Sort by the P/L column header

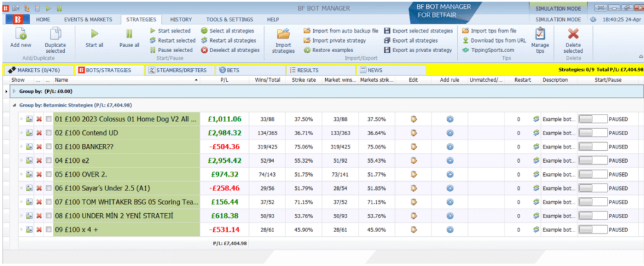[225, 80]
